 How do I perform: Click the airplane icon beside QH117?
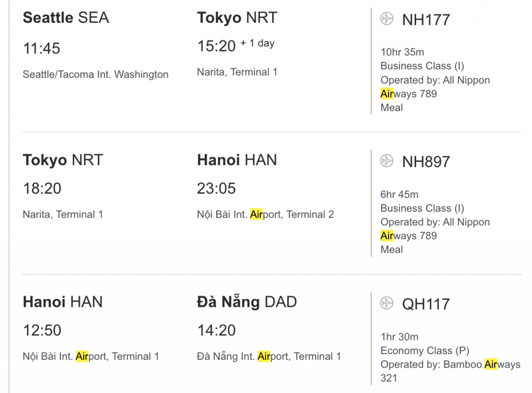tap(387, 303)
